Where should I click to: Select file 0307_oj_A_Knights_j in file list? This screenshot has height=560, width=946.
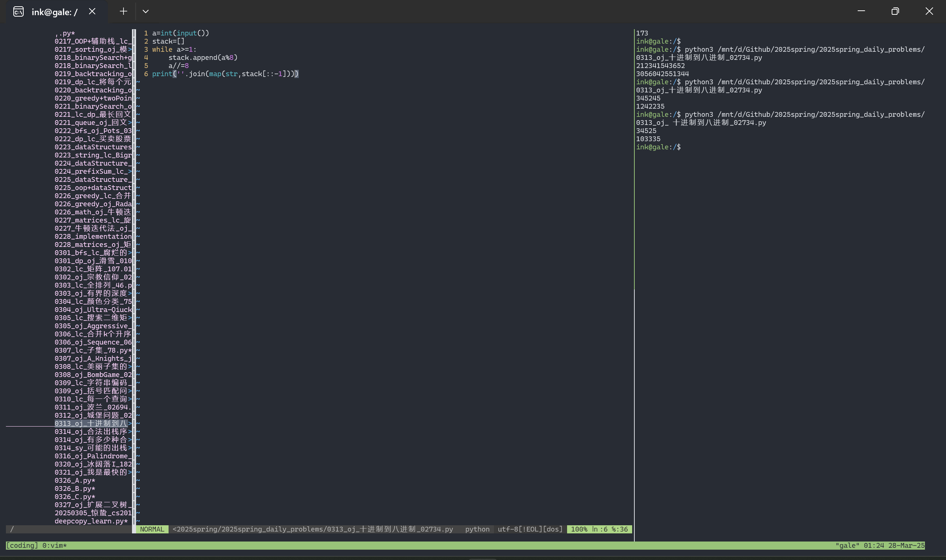[x=93, y=359]
